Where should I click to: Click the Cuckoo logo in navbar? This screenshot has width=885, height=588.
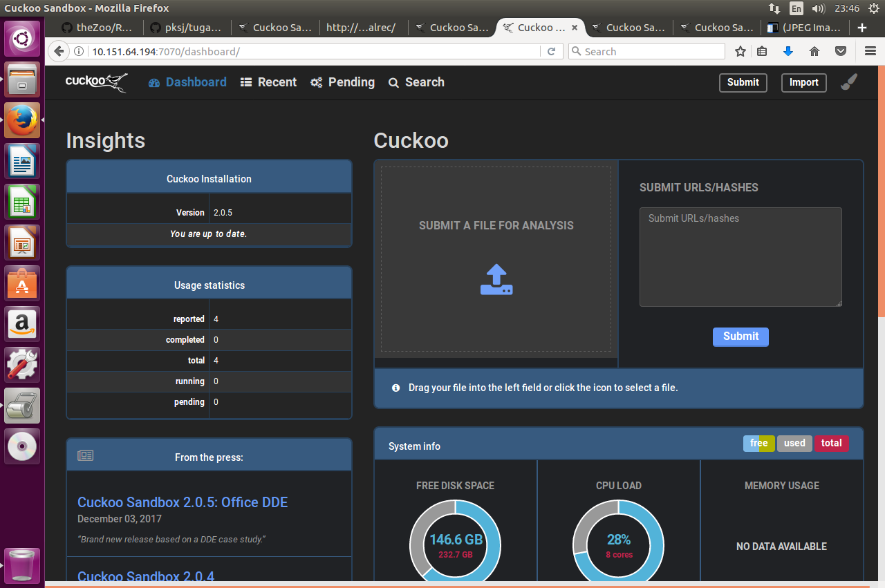[x=96, y=82]
